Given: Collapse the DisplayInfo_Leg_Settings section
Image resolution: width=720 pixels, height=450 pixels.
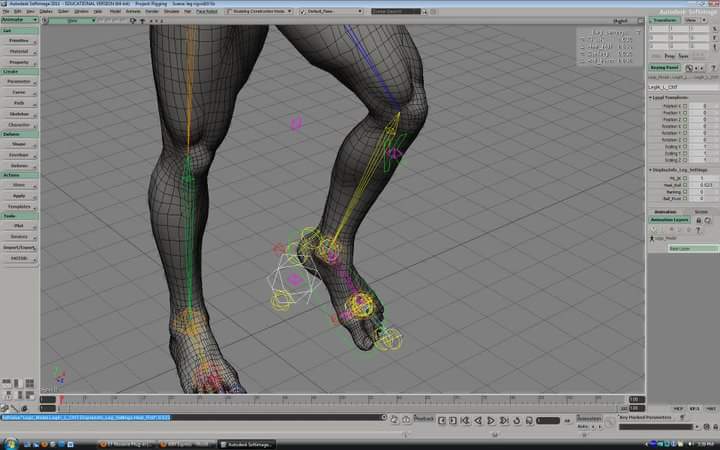Looking at the screenshot, I should (x=651, y=170).
